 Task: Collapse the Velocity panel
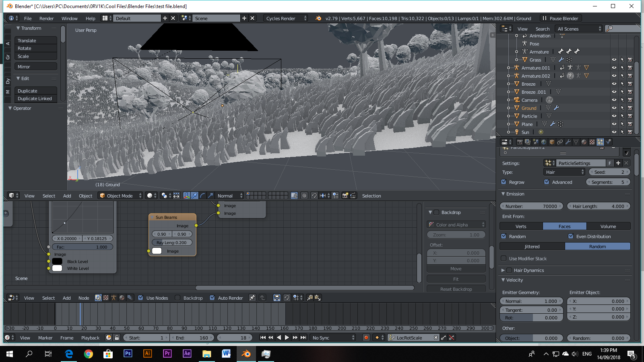pos(503,280)
